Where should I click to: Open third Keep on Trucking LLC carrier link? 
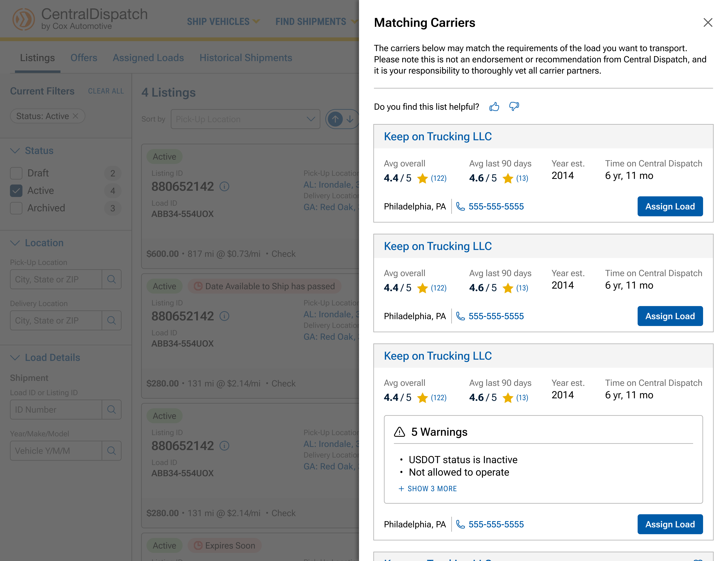pos(438,356)
